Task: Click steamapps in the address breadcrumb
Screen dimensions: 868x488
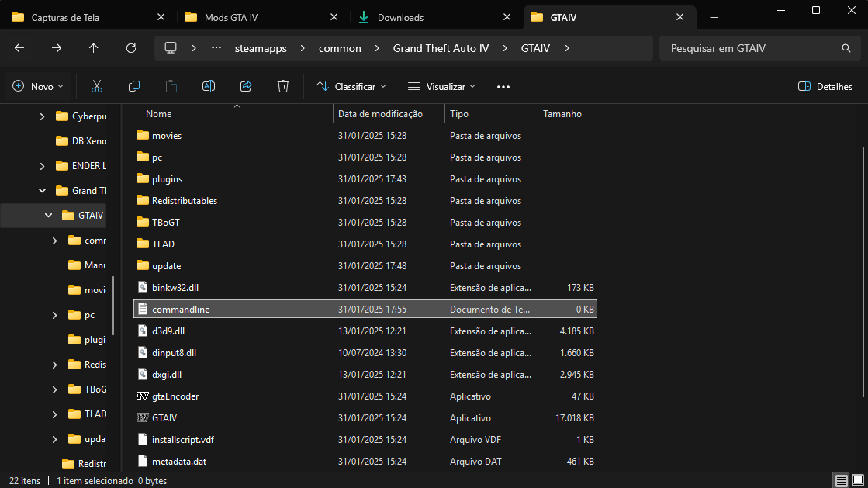Action: [x=261, y=48]
